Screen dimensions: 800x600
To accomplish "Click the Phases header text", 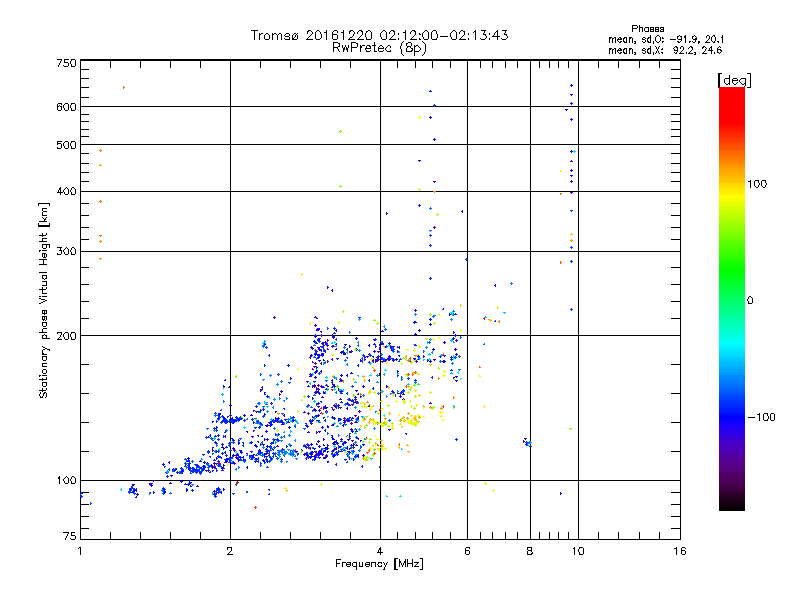I will click(647, 29).
